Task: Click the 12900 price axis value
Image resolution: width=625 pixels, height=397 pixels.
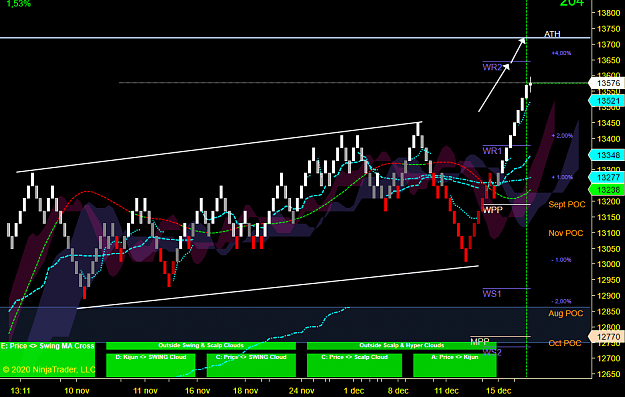Action: tap(608, 296)
